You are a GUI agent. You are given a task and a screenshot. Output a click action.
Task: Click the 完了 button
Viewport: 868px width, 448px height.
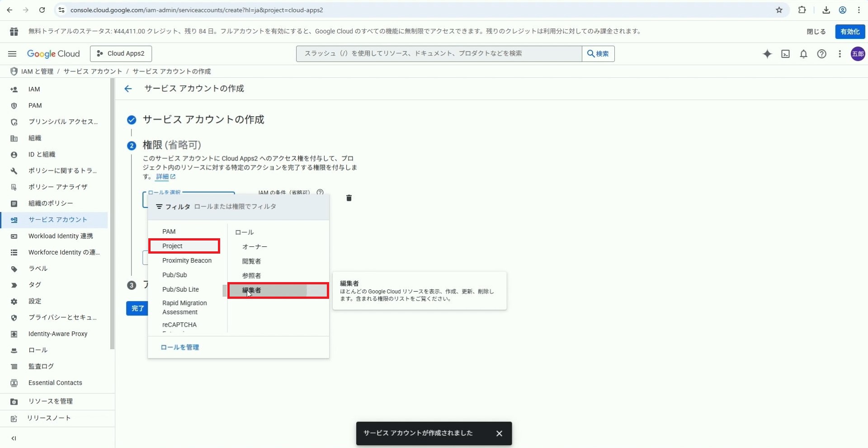point(137,308)
